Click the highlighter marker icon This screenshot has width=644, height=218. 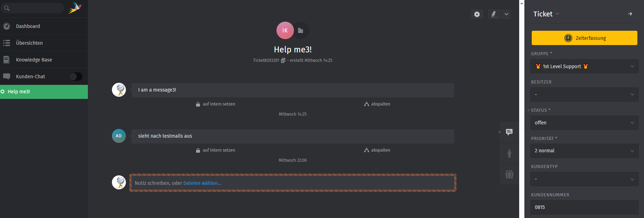[494, 14]
